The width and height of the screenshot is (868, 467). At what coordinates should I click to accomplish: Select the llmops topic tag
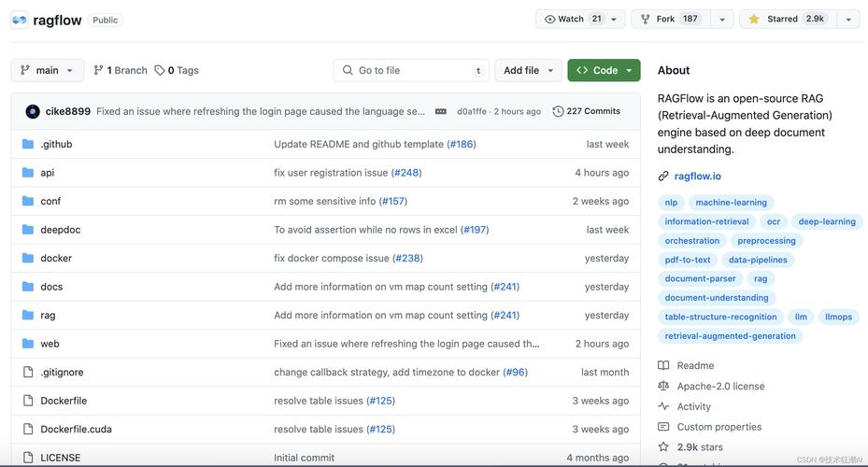click(x=839, y=317)
